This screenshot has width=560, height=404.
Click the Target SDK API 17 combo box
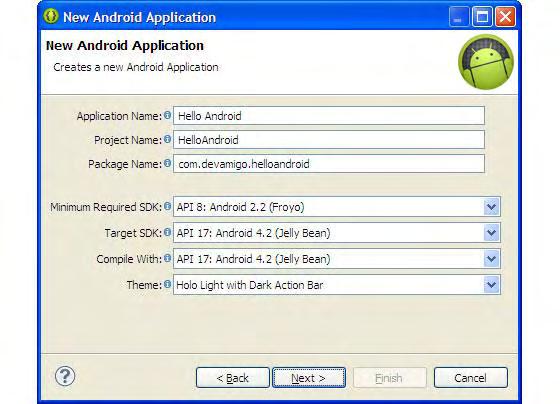point(337,233)
